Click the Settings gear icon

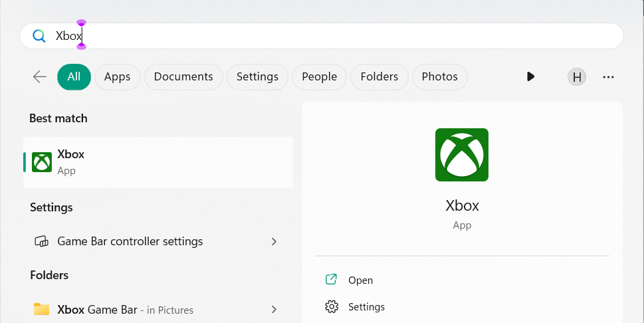(331, 306)
